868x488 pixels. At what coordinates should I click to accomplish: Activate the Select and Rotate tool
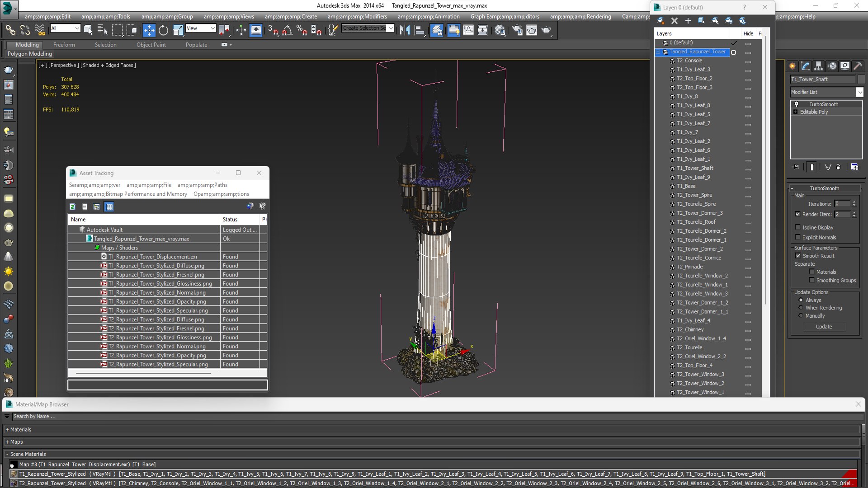[163, 30]
